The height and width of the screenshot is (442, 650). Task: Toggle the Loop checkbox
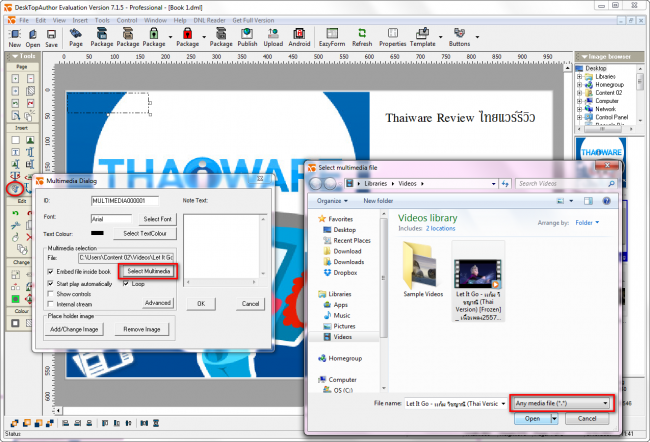(x=126, y=284)
